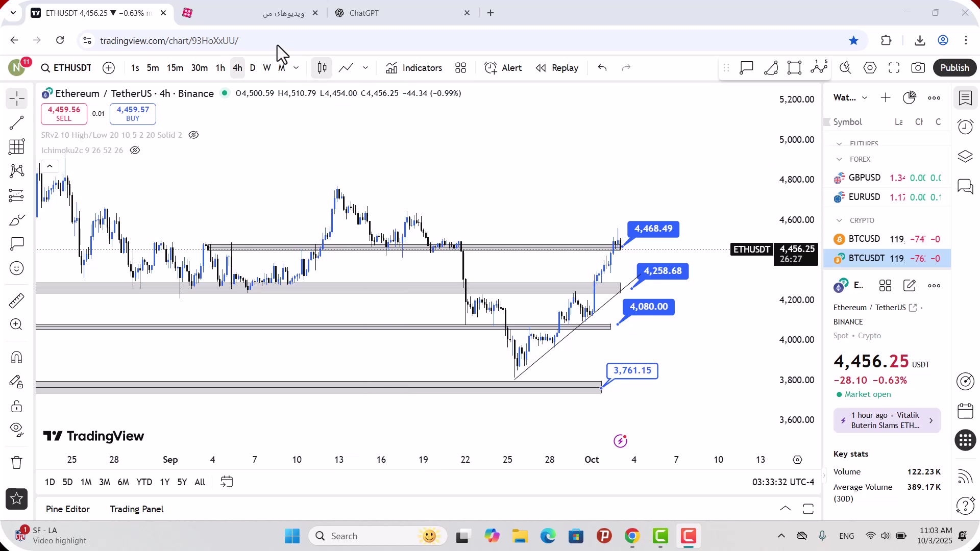This screenshot has width=980, height=551.
Task: Toggle visibility of Ichimoku2c indicator
Action: click(135, 151)
